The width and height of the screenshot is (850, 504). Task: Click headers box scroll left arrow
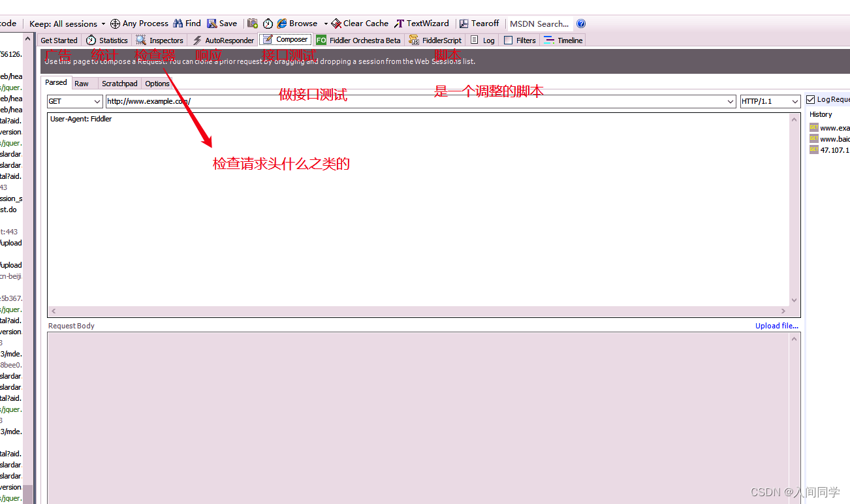[x=54, y=311]
